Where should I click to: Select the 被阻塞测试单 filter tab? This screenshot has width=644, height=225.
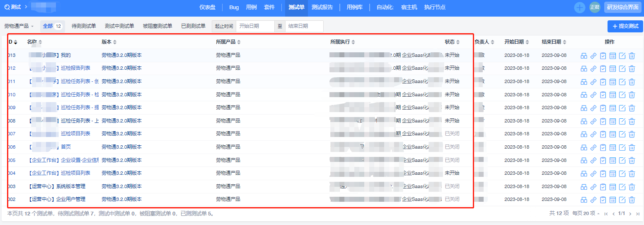point(157,26)
